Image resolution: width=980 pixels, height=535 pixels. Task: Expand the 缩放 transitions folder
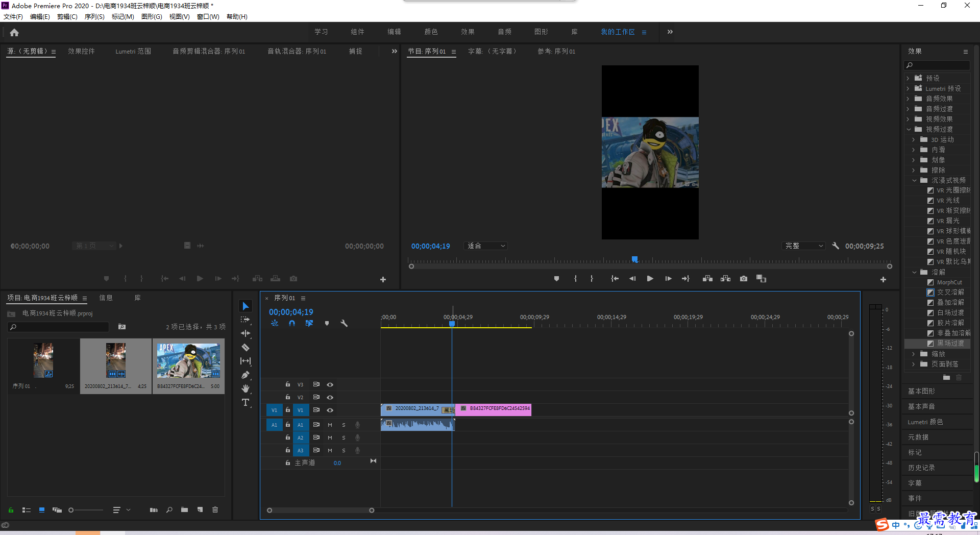pos(914,354)
